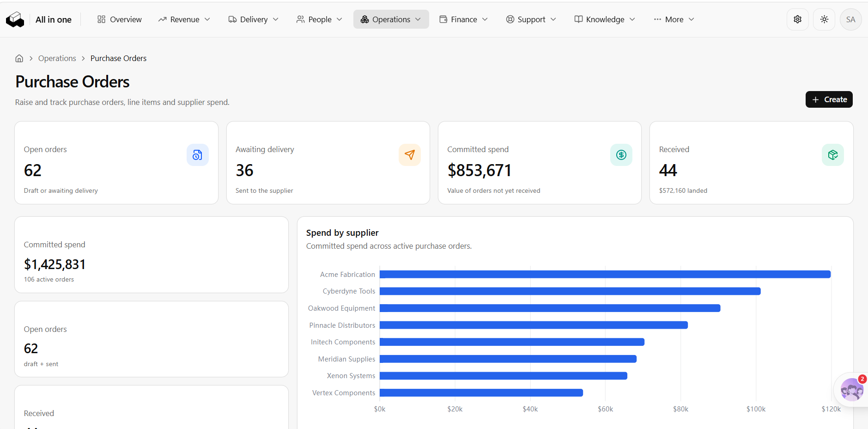This screenshot has height=429, width=868.
Task: Open the Knowledge menu
Action: (605, 19)
